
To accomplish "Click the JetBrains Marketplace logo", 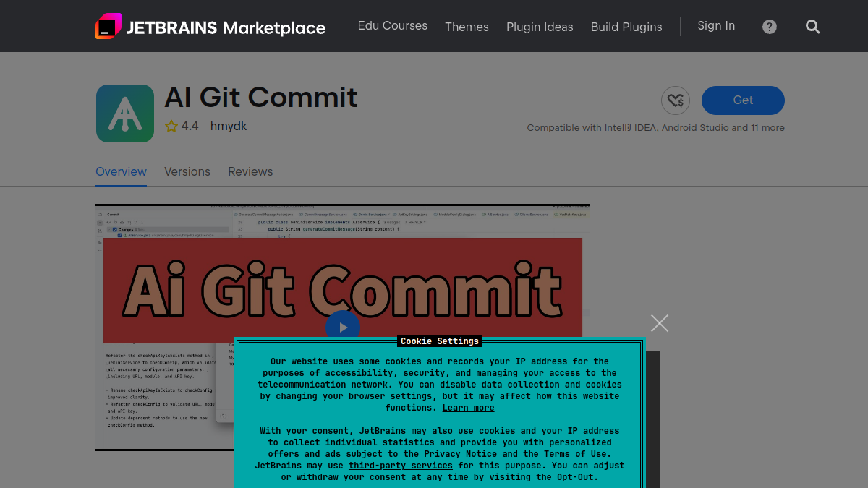I will click(210, 27).
